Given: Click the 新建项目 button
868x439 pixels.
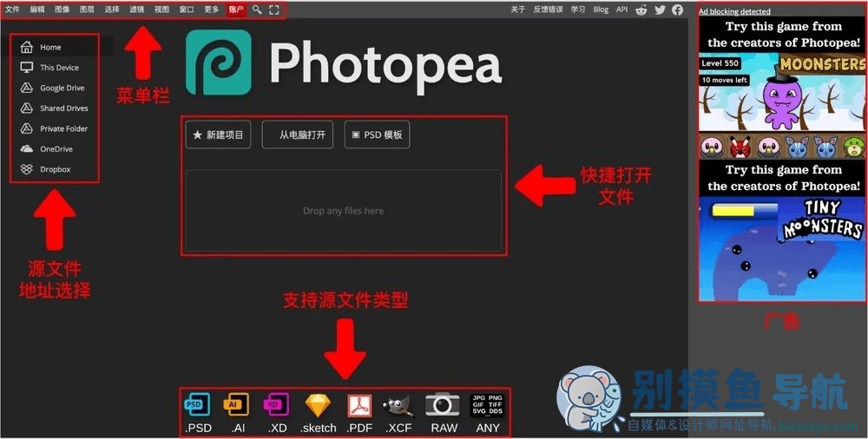Looking at the screenshot, I should pos(218,134).
